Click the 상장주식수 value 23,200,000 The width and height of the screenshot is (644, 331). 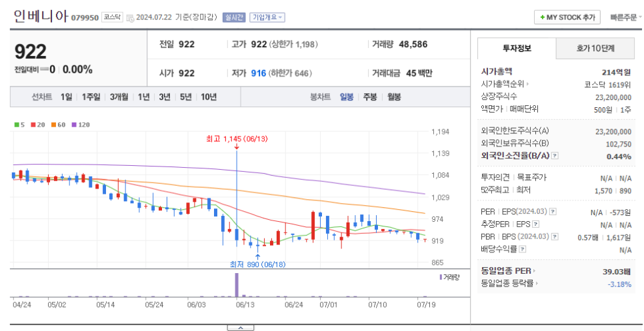pyautogui.click(x=613, y=97)
